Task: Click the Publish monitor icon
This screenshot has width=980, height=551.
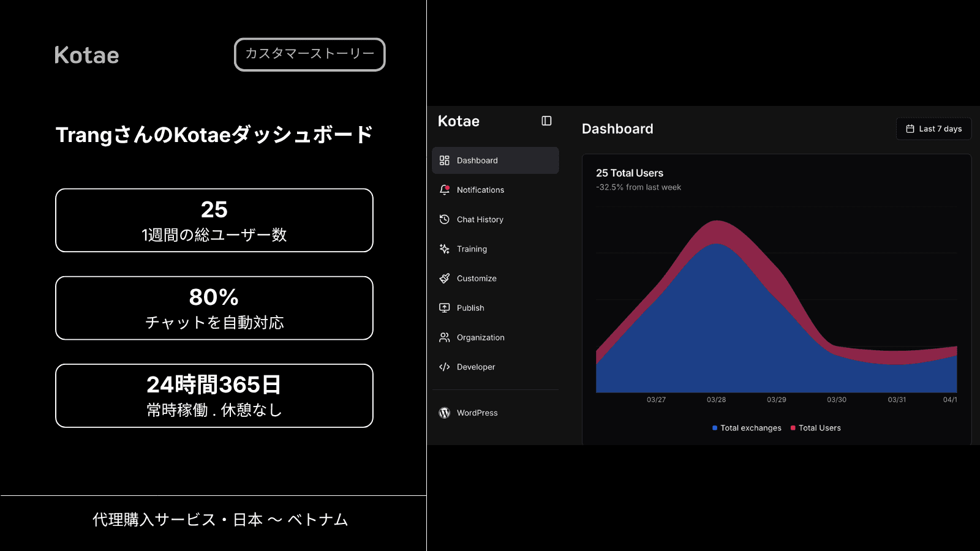Action: click(x=445, y=308)
